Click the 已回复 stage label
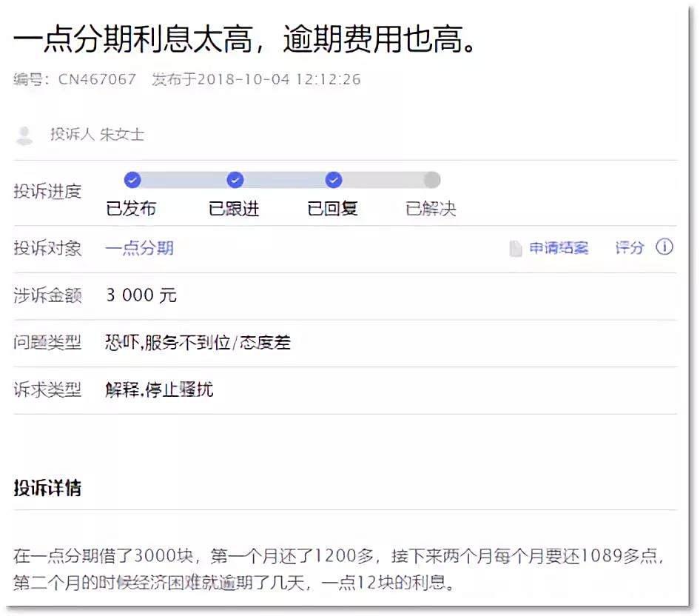This screenshot has height=616, width=700. point(332,209)
